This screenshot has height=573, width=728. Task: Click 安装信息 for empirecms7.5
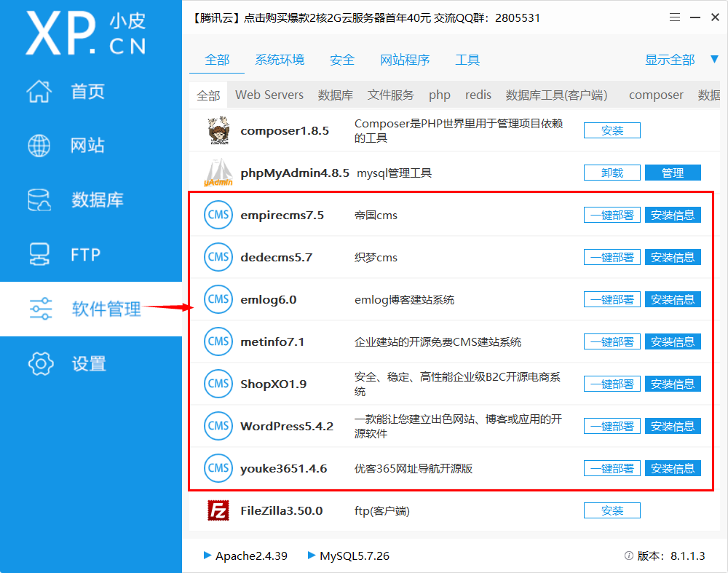click(x=673, y=215)
